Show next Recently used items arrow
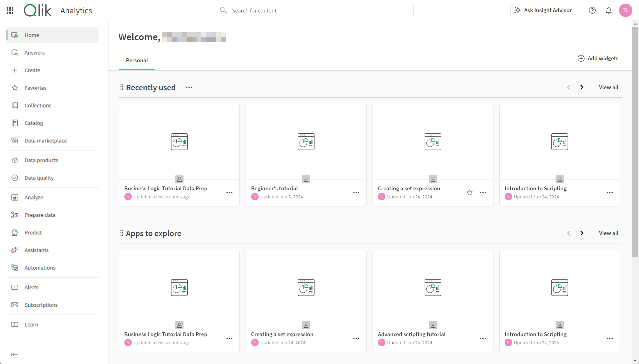 pos(582,87)
